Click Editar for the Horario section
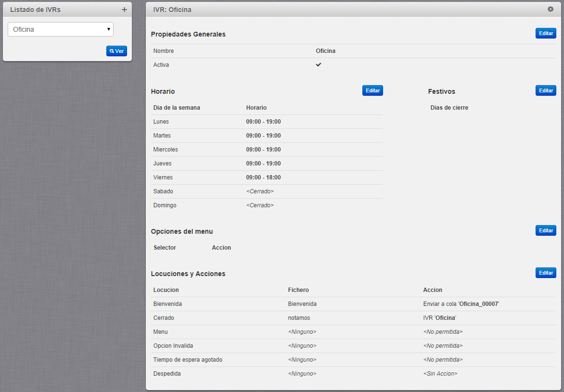 pyautogui.click(x=372, y=90)
